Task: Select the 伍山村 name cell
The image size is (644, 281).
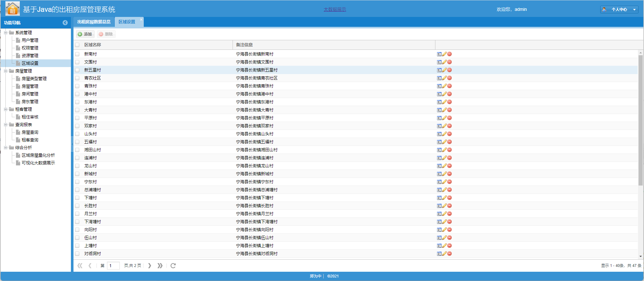Action: 90,238
